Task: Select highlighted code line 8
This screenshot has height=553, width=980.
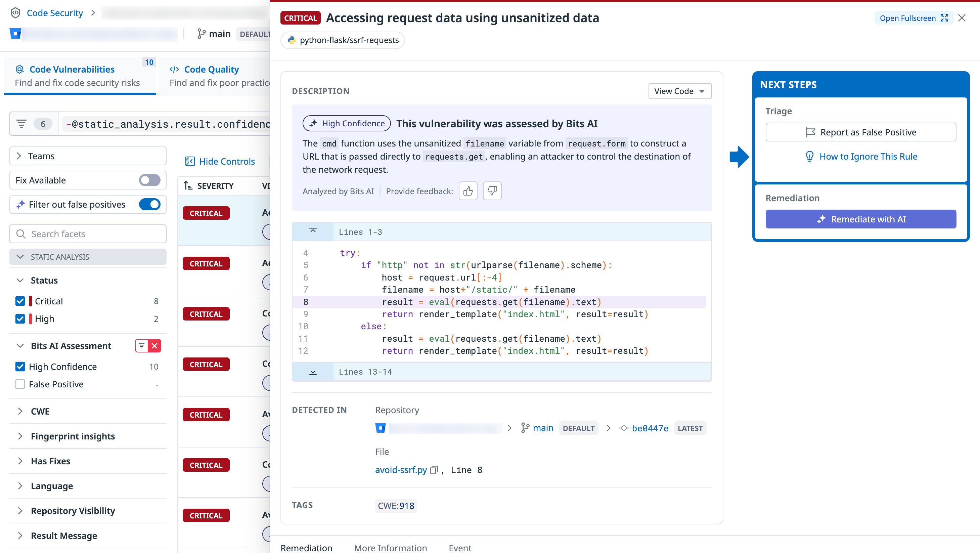Action: [x=499, y=302]
